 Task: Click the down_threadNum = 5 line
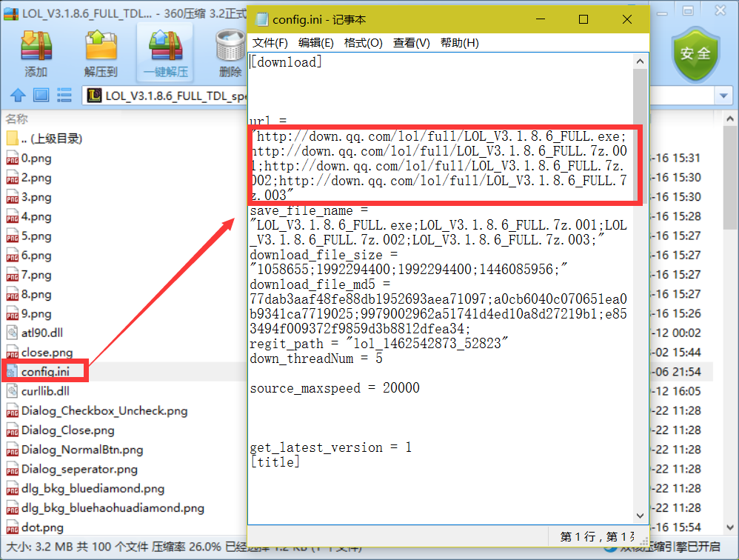316,359
